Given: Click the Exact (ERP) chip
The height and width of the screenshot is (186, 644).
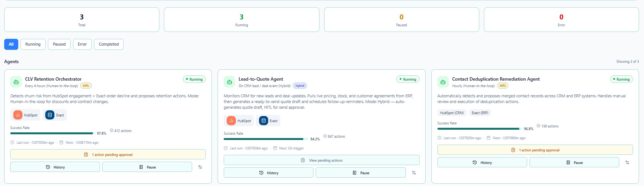Looking at the screenshot, I should coord(480,113).
